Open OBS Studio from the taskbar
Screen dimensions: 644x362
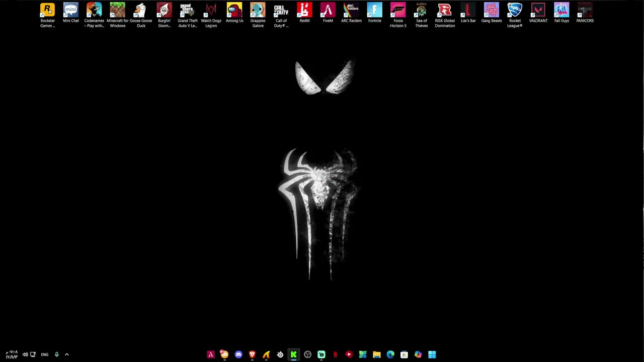coord(307,354)
